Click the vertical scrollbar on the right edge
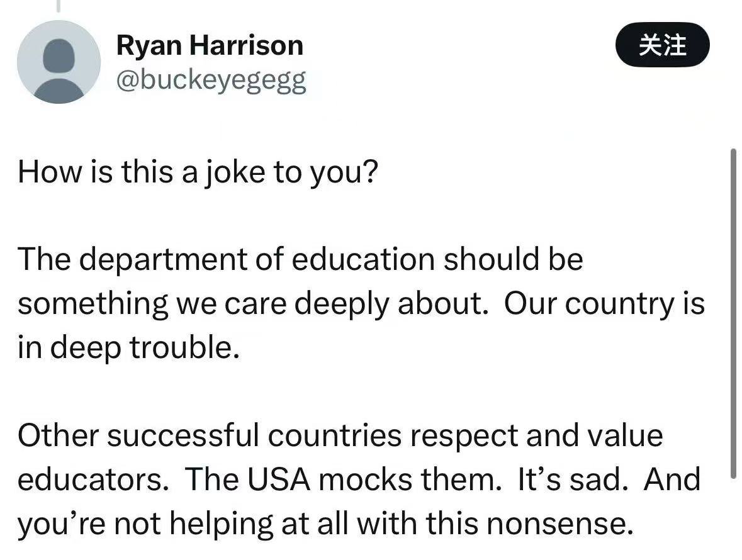 [x=732, y=315]
